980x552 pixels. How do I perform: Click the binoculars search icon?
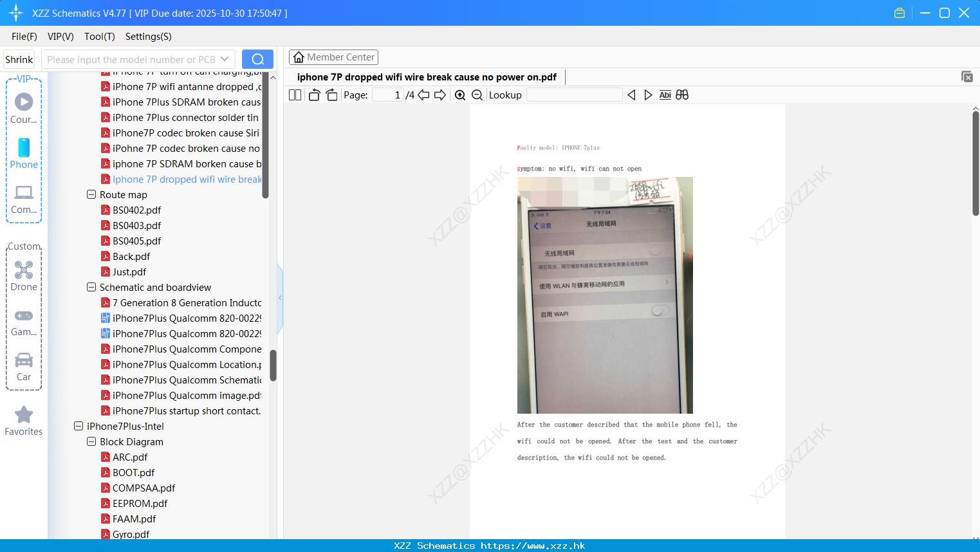pyautogui.click(x=682, y=95)
